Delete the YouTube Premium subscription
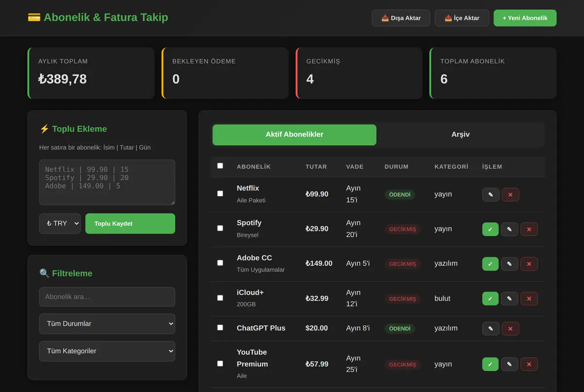Screen dimensions: 584x392 tap(529, 364)
